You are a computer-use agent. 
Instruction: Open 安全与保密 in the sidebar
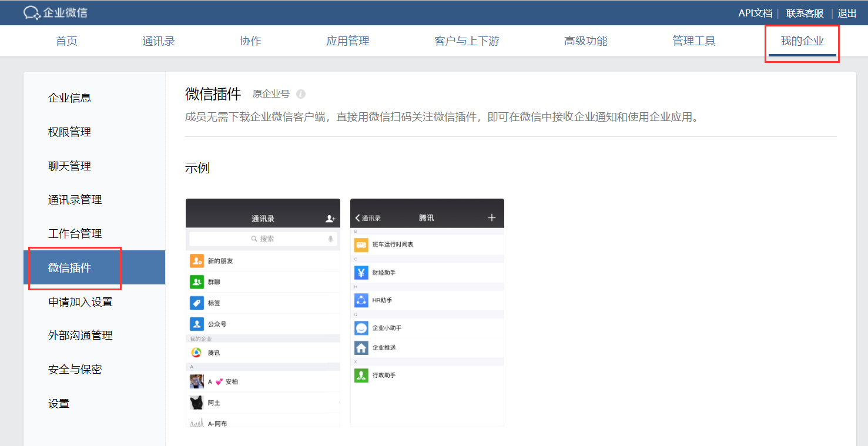[75, 370]
